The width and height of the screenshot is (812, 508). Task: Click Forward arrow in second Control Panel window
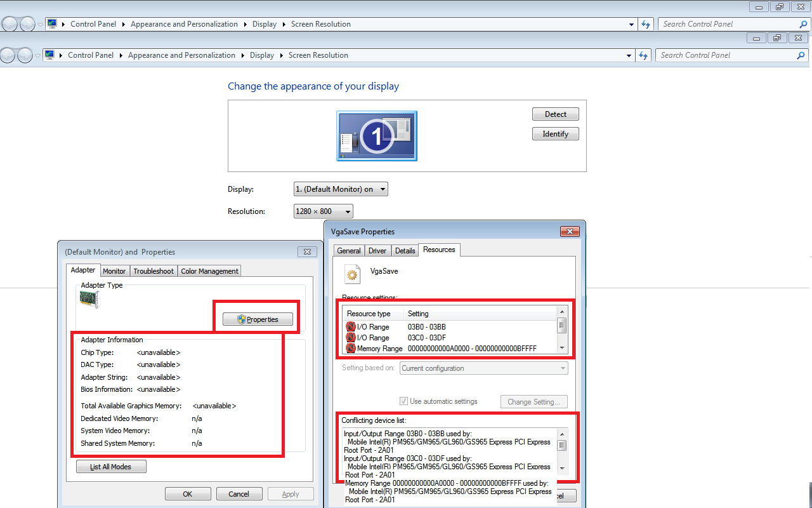pyautogui.click(x=24, y=55)
